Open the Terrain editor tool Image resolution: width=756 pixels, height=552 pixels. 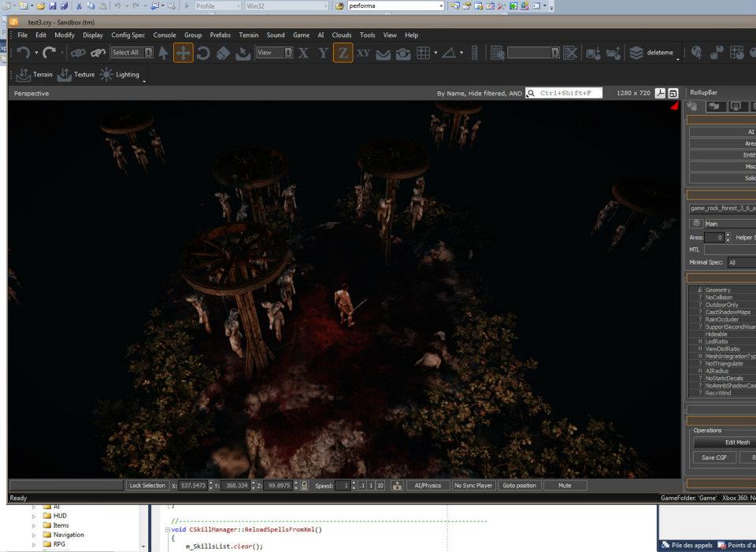pos(34,75)
